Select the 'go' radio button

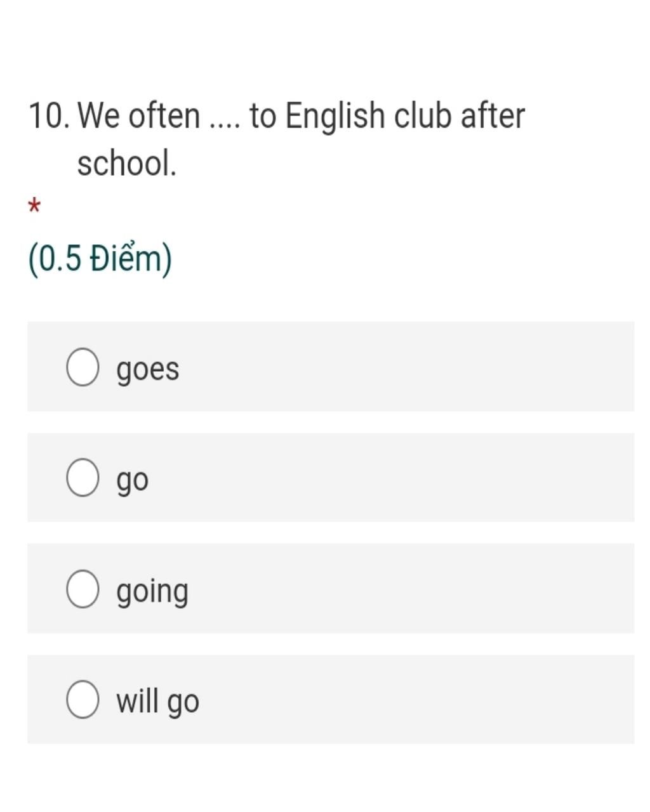click(x=83, y=478)
